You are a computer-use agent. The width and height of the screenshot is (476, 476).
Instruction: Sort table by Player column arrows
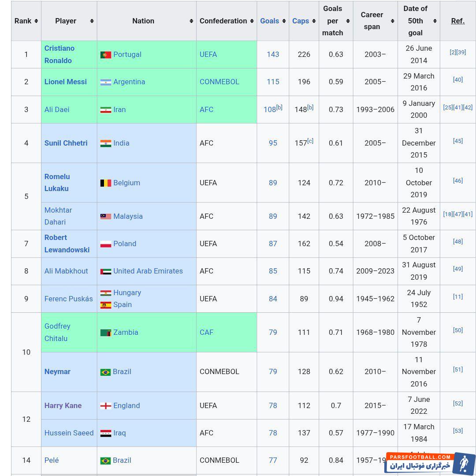pyautogui.click(x=92, y=21)
